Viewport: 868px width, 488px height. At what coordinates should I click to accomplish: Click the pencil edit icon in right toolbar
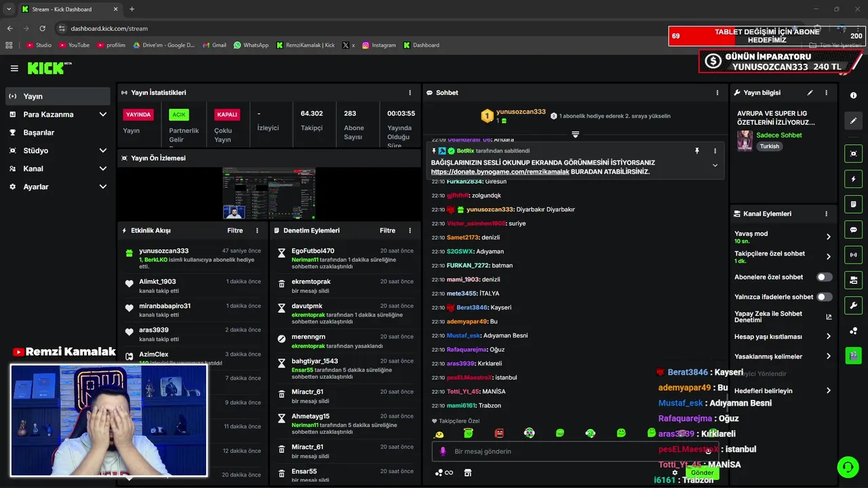tap(854, 121)
